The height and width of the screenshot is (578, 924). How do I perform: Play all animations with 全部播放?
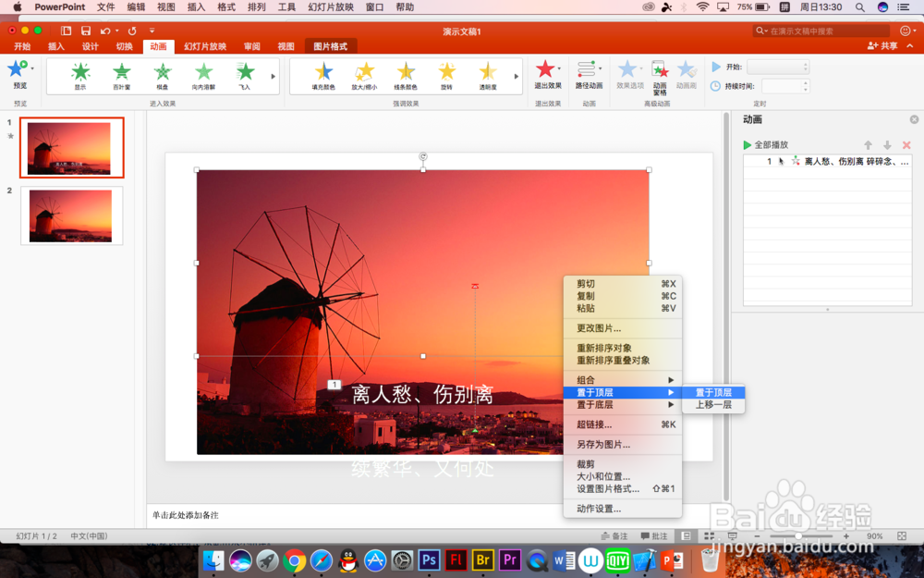pyautogui.click(x=765, y=145)
